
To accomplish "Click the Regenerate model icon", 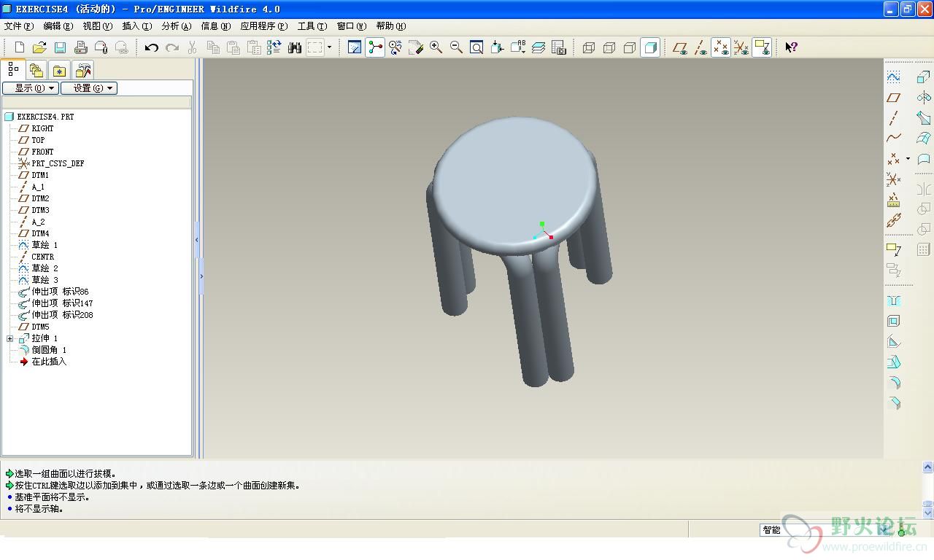I will click(x=274, y=47).
